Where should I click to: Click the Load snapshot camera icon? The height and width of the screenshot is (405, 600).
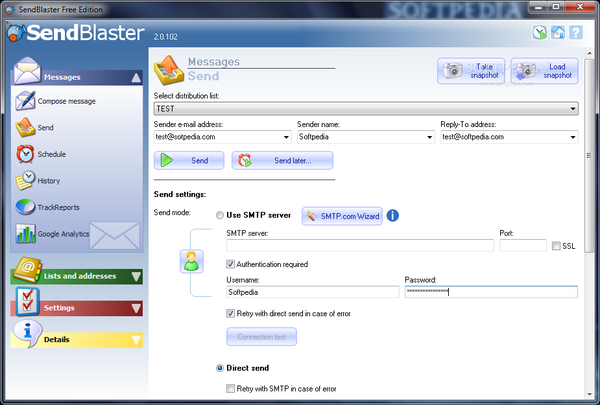526,71
